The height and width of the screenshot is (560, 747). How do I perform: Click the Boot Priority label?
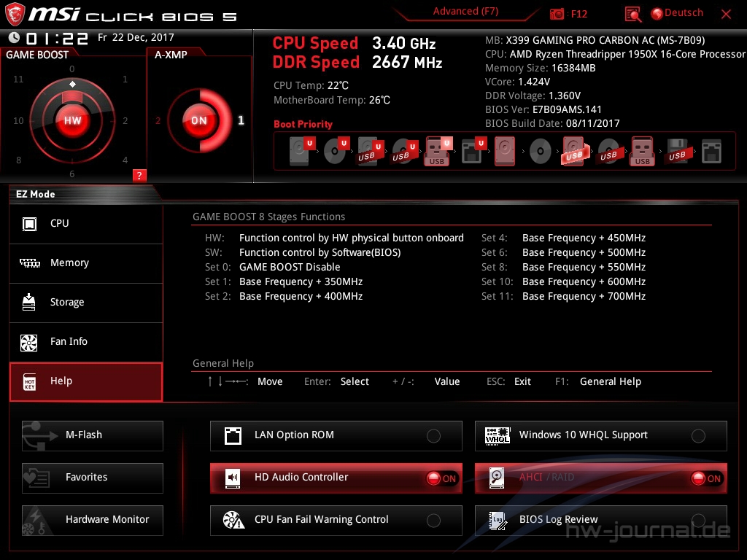[x=303, y=124]
